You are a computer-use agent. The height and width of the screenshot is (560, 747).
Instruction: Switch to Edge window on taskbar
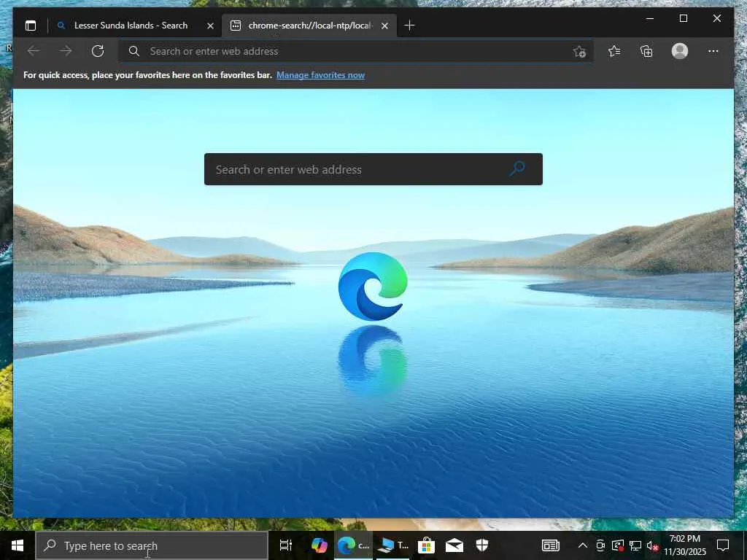353,545
